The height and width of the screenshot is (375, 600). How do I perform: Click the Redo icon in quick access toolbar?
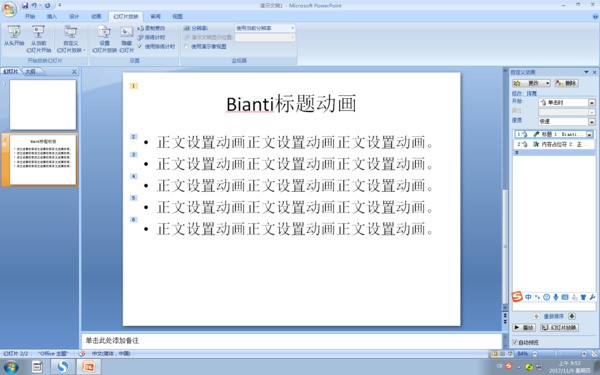pyautogui.click(x=47, y=5)
